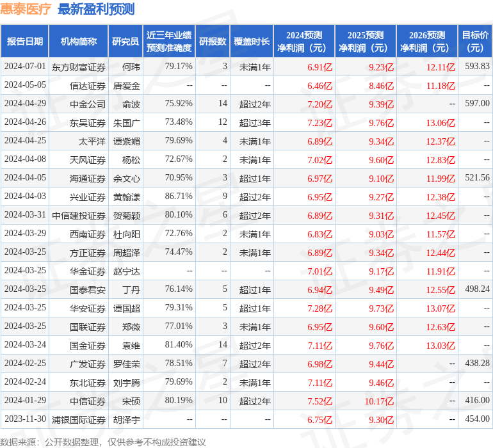Image resolution: width=493 pixels, height=448 pixels.
Task: Click researcher 贺菊颖
Action: [x=127, y=216]
